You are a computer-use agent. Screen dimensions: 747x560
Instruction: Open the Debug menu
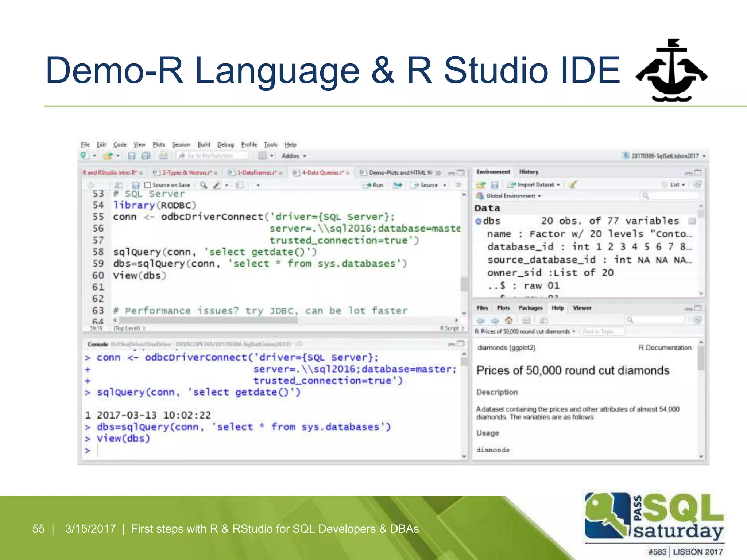tap(225, 144)
